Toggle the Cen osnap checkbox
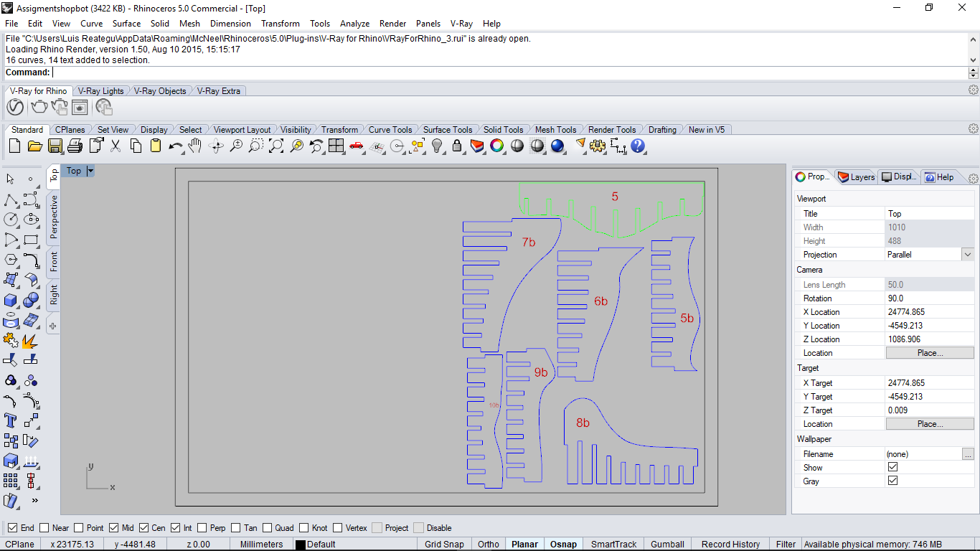 [144, 528]
